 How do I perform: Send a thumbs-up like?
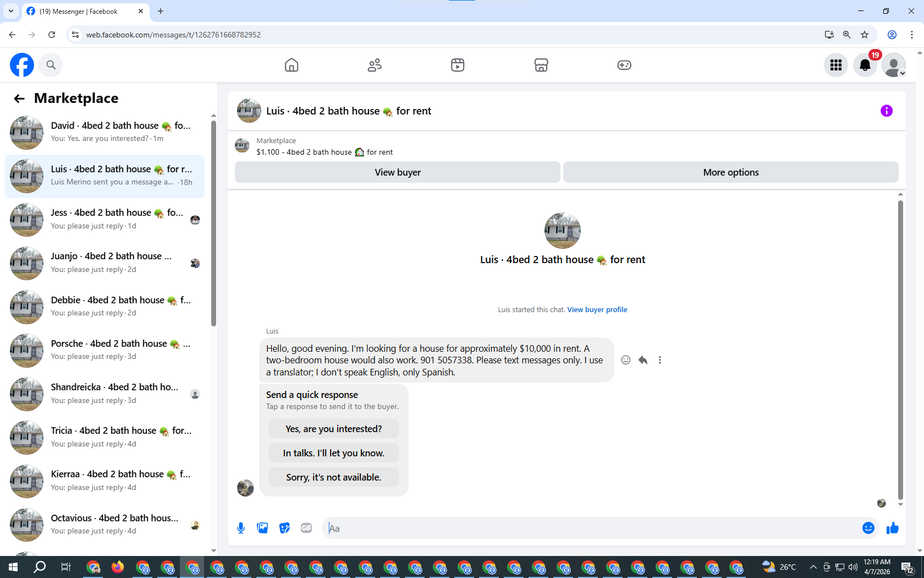pos(893,528)
